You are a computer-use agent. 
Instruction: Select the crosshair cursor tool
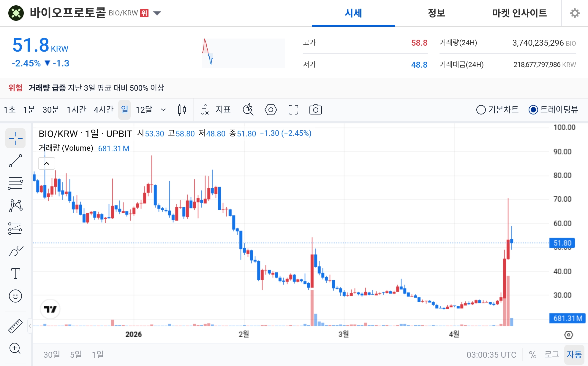[15, 138]
